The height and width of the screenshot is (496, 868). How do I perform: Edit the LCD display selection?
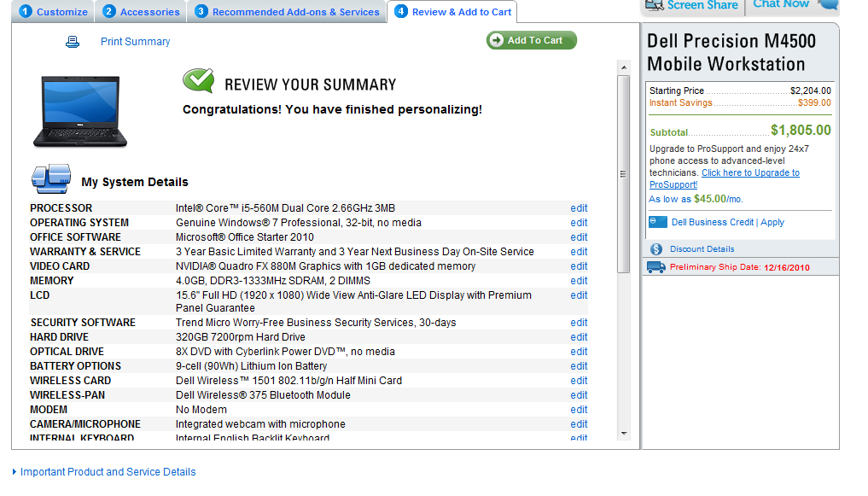(x=579, y=295)
